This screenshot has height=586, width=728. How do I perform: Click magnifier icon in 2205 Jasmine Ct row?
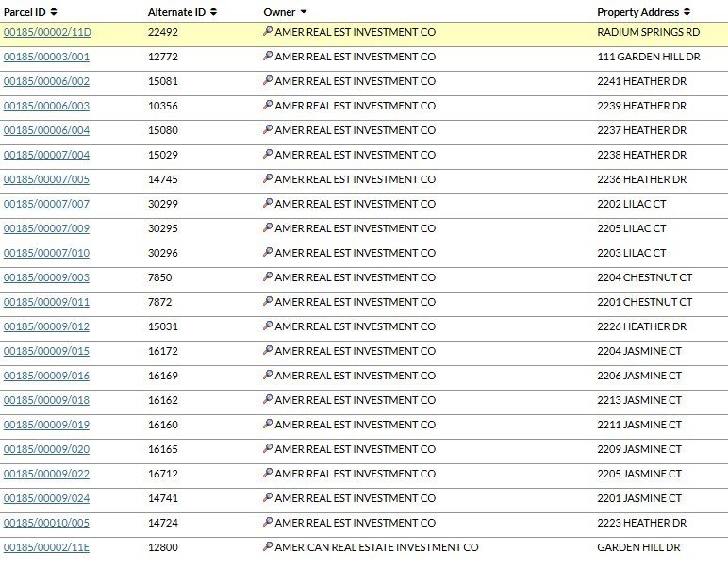pyautogui.click(x=268, y=473)
